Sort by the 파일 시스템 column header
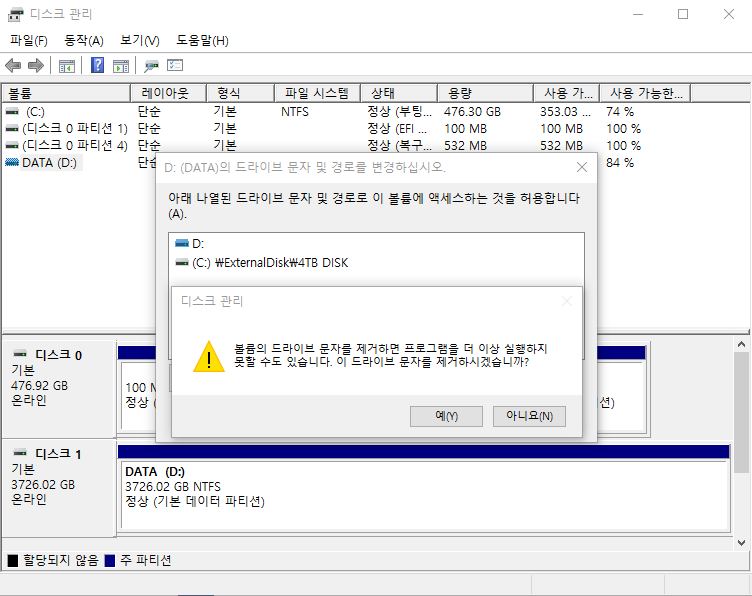The image size is (752, 596). point(317,93)
